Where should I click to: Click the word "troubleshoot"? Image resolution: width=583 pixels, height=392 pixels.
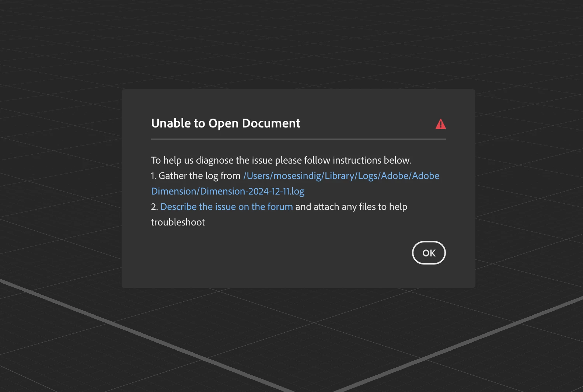pyautogui.click(x=178, y=222)
